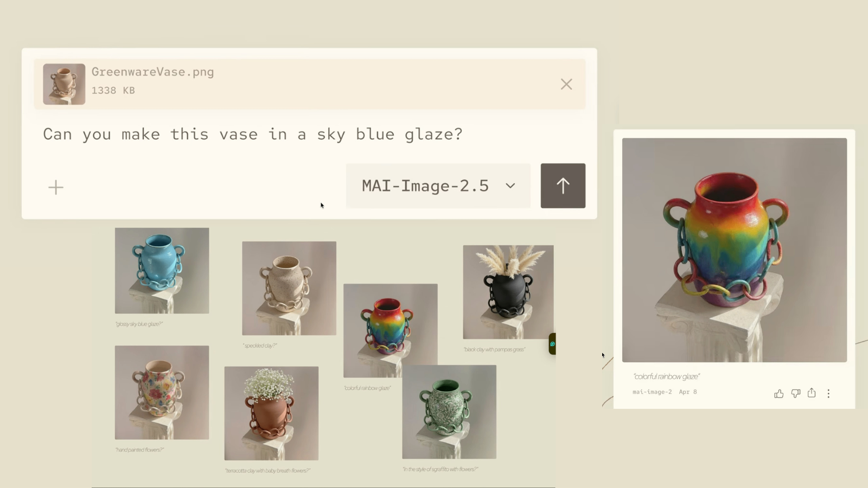
Task: Click the small green side tab icon
Action: 552,344
